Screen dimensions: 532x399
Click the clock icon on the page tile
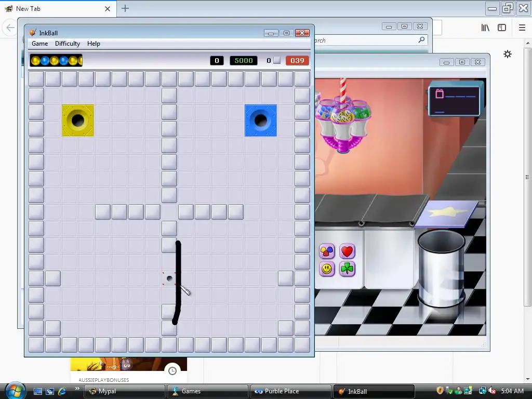[x=172, y=371]
